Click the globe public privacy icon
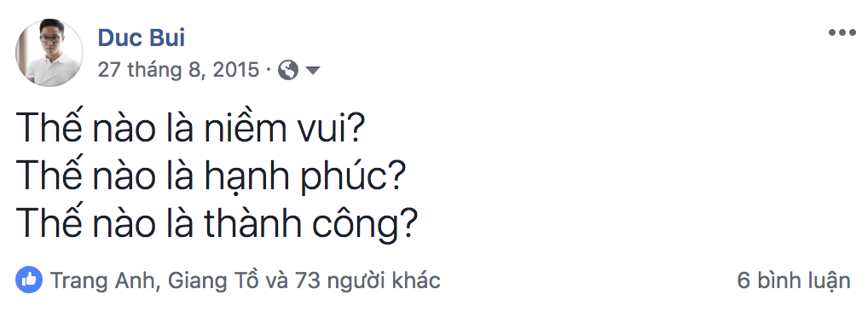Image resolution: width=868 pixels, height=312 pixels. pyautogui.click(x=288, y=70)
